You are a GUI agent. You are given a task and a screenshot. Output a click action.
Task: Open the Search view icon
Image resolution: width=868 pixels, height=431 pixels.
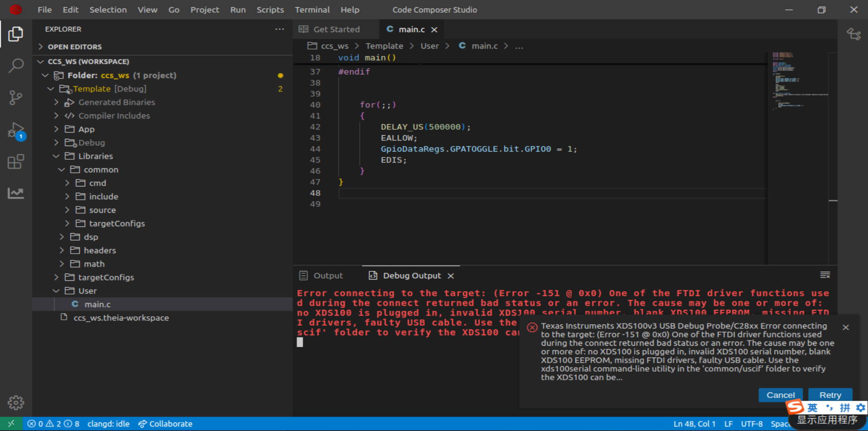tap(16, 66)
